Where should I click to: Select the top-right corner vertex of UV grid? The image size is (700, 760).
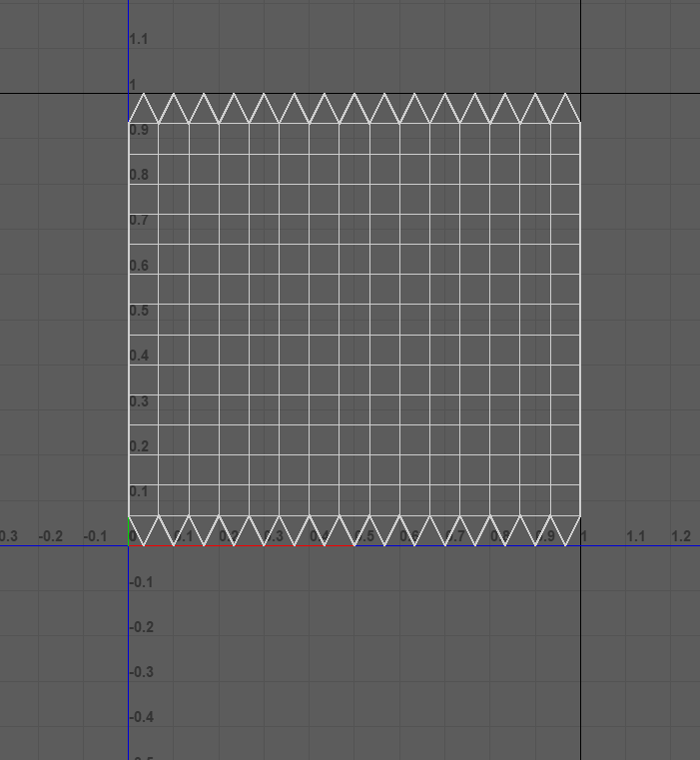coord(581,124)
